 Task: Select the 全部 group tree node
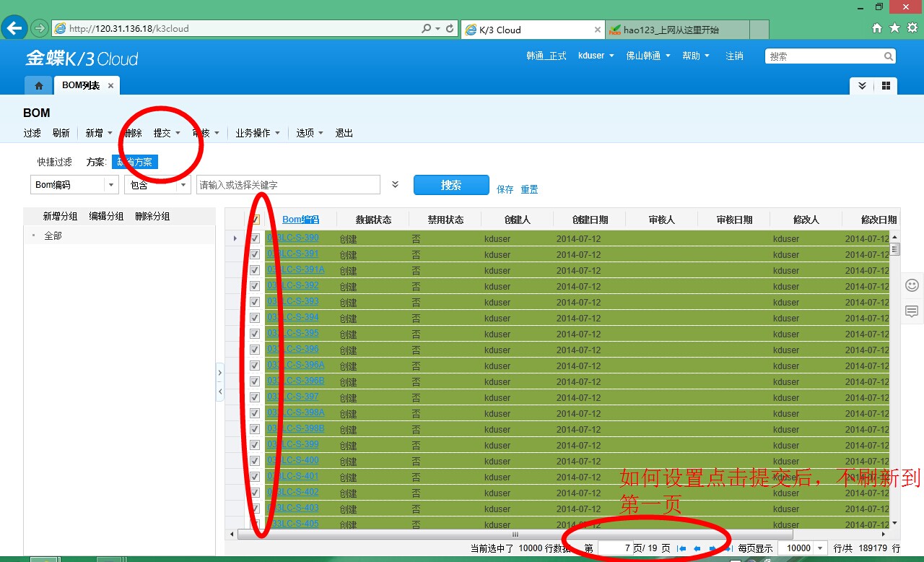click(x=53, y=235)
